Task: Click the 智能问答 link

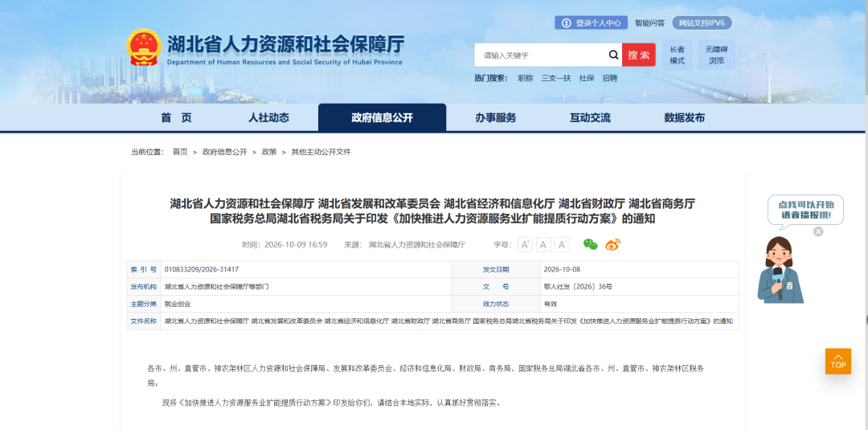Action: click(650, 23)
